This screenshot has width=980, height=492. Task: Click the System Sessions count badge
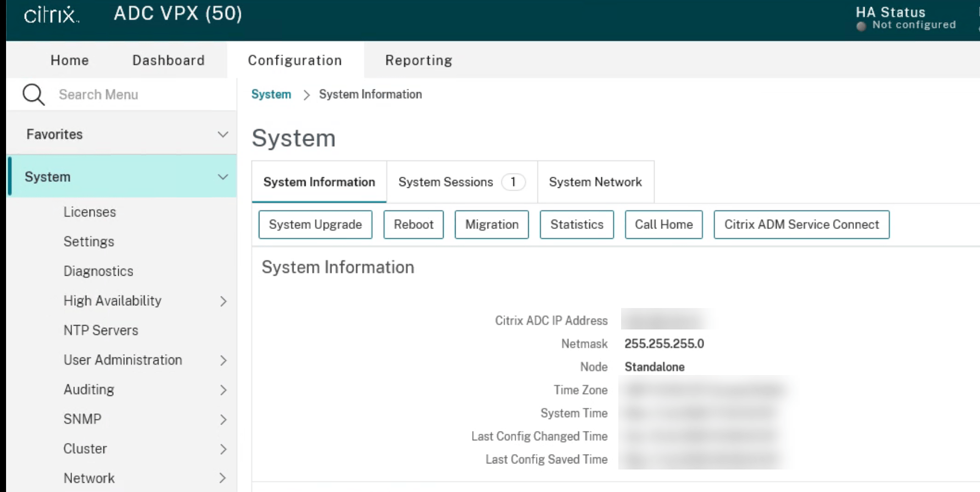tap(513, 182)
